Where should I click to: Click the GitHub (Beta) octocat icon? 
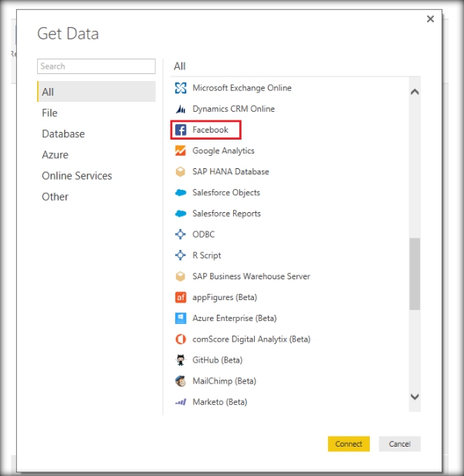(181, 360)
